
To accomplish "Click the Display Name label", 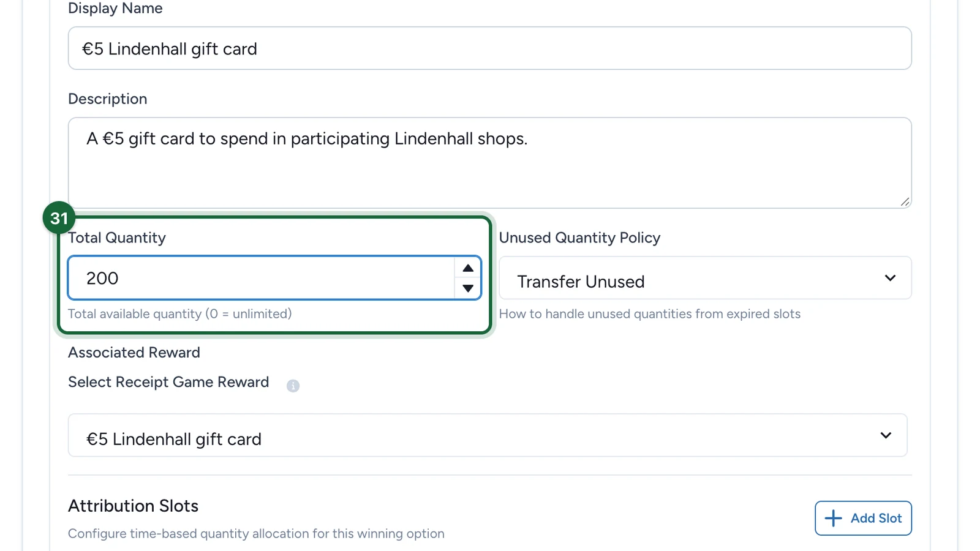I will pyautogui.click(x=115, y=9).
